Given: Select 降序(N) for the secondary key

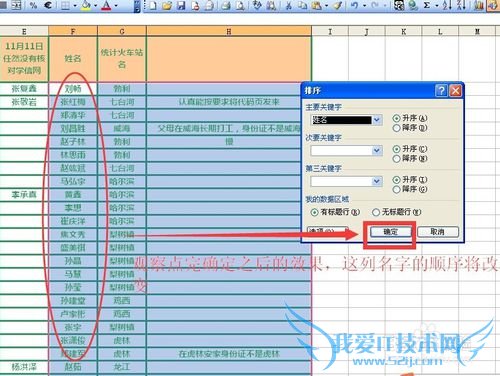Looking at the screenshot, I should (x=410, y=158).
